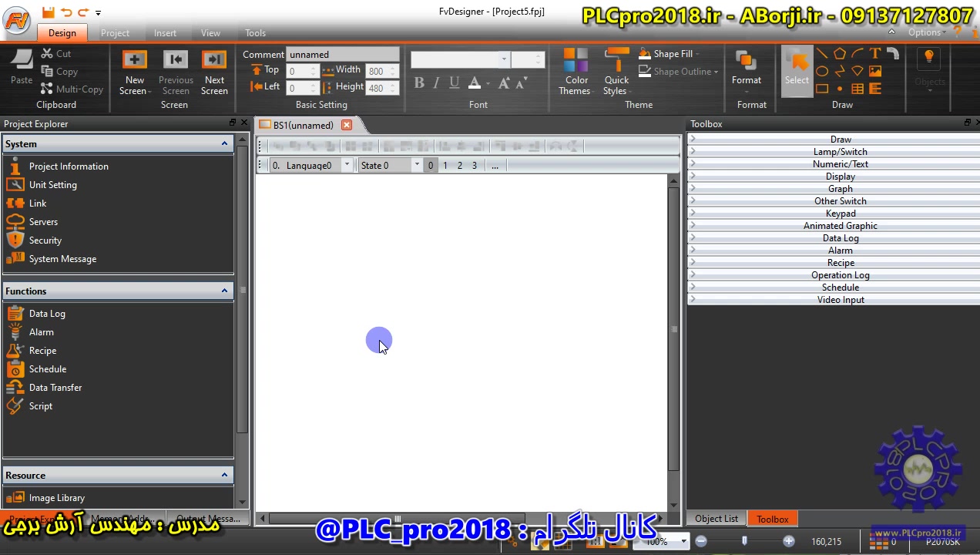The image size is (980, 555).
Task: Toggle Underline text formatting
Action: pyautogui.click(x=454, y=83)
